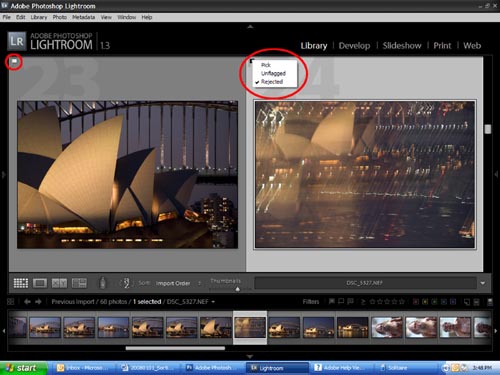Open the Adobe Photoshop taskbar button
500x375 pixels.
tap(213, 368)
